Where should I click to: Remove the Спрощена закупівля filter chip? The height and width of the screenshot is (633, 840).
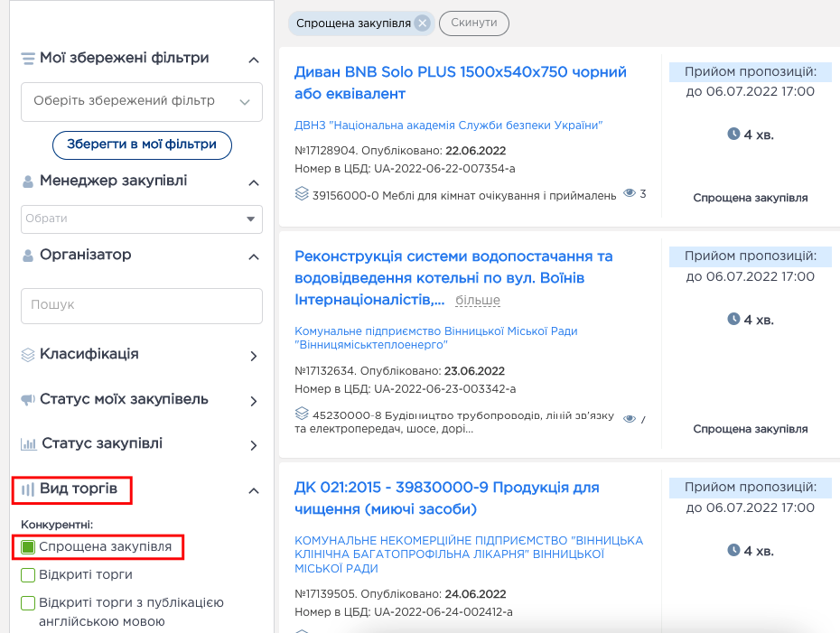[x=422, y=23]
